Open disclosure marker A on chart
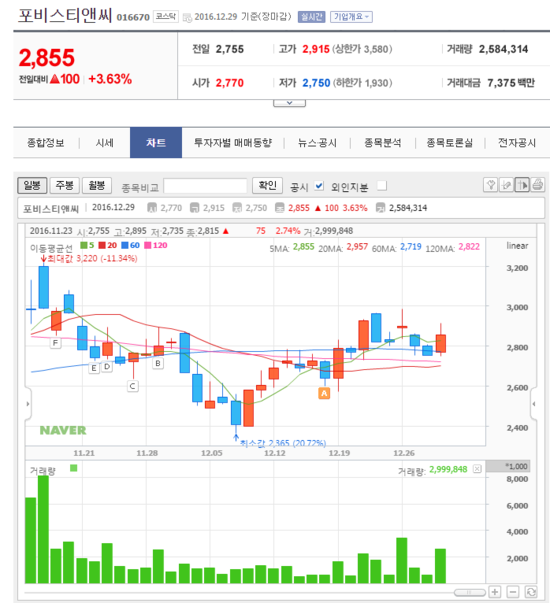 click(x=324, y=393)
